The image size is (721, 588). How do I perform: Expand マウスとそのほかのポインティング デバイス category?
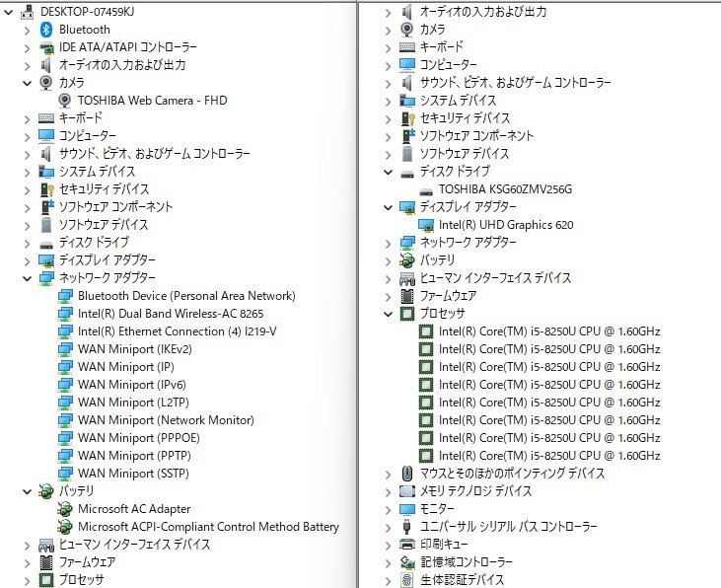tap(388, 474)
